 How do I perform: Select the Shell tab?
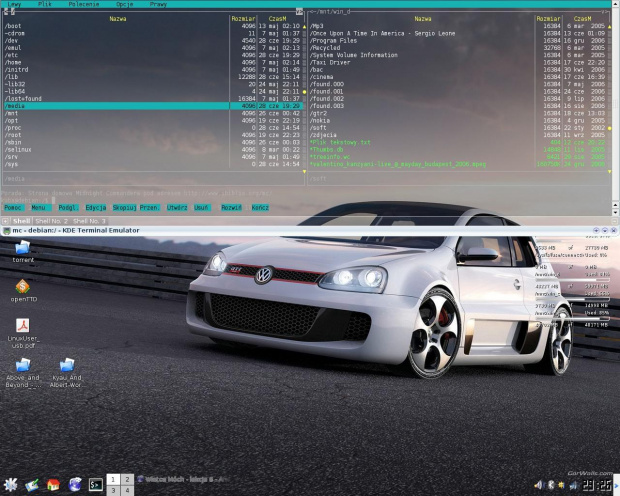[x=21, y=221]
